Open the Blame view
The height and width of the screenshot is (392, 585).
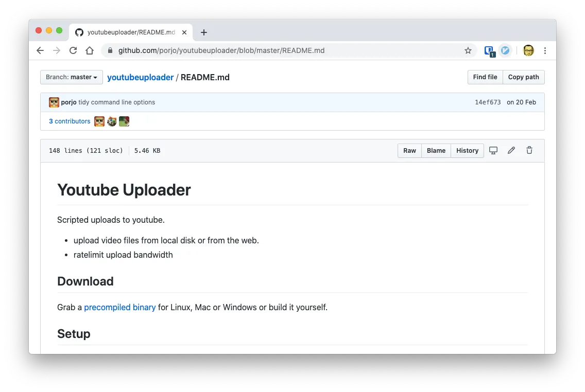pos(436,151)
